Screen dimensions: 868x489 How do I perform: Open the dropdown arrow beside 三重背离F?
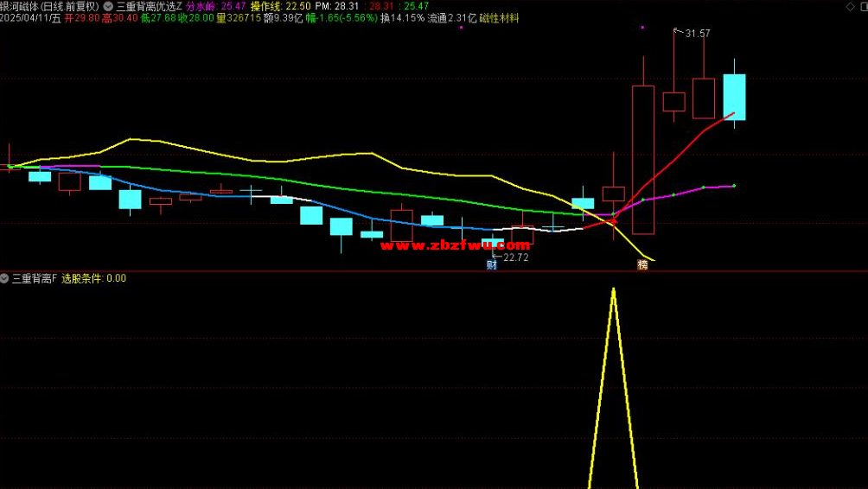[4, 278]
